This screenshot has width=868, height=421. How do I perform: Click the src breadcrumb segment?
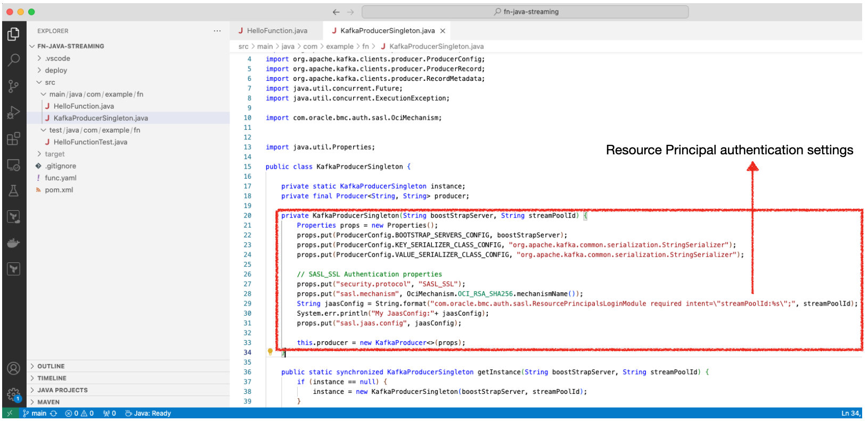click(x=243, y=47)
